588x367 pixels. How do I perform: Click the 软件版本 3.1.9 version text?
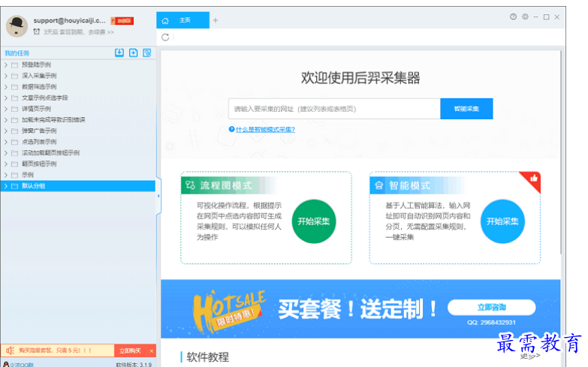click(x=134, y=365)
